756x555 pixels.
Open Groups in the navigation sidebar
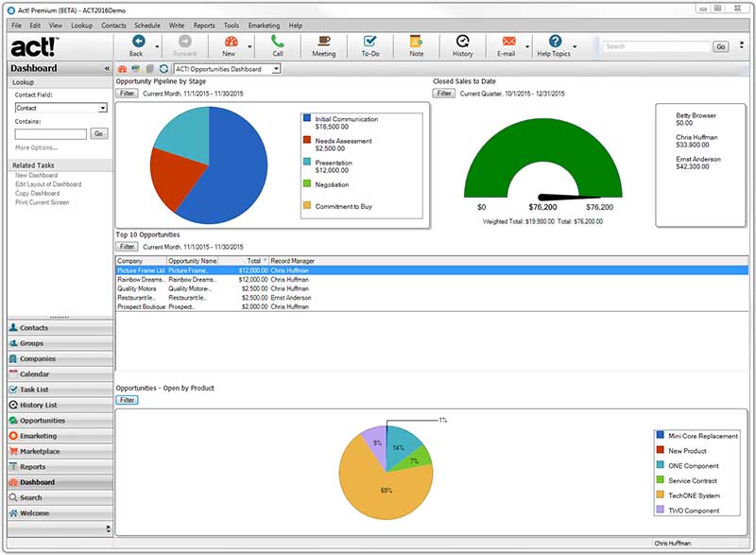[x=60, y=343]
